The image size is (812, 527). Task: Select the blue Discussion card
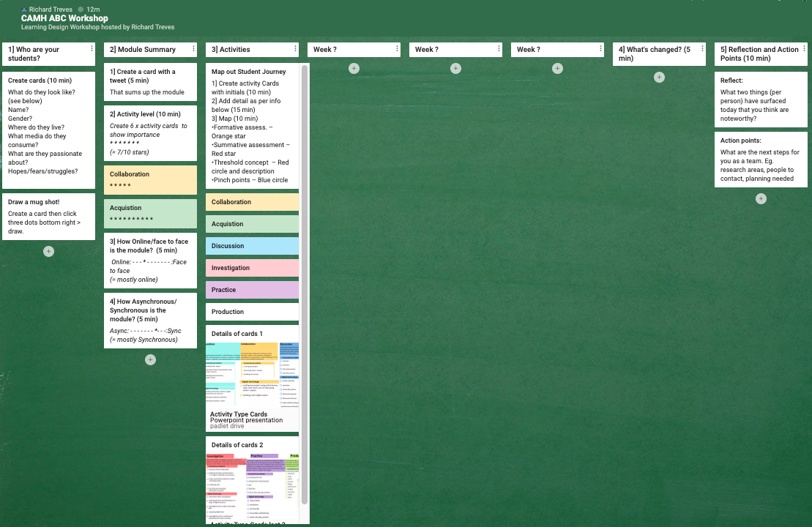click(252, 246)
